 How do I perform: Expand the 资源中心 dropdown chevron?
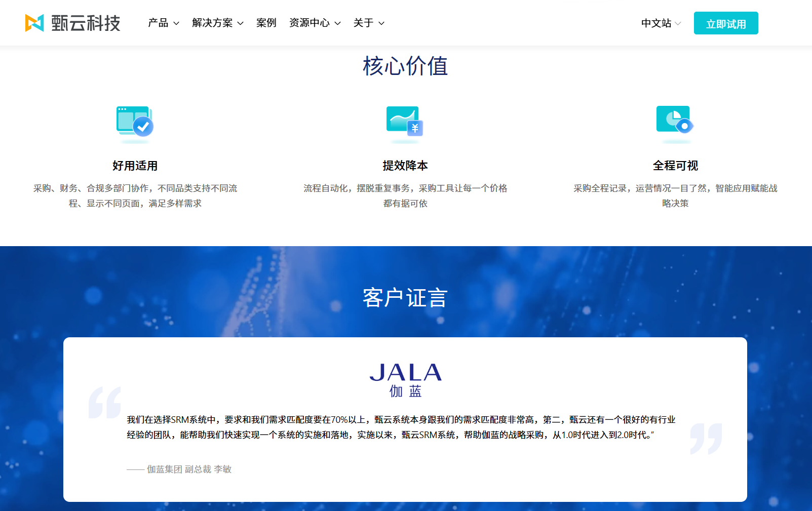coord(338,23)
